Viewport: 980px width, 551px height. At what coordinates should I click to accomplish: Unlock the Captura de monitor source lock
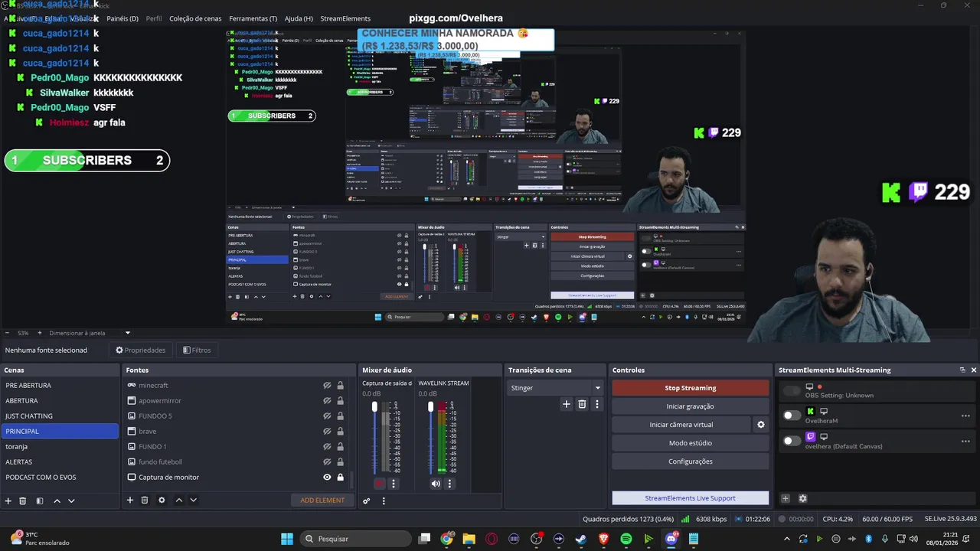[x=341, y=478]
